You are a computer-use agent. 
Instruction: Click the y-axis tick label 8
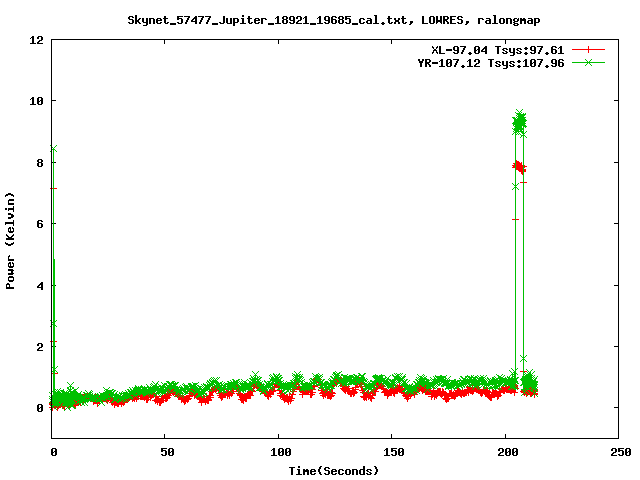pos(40,163)
